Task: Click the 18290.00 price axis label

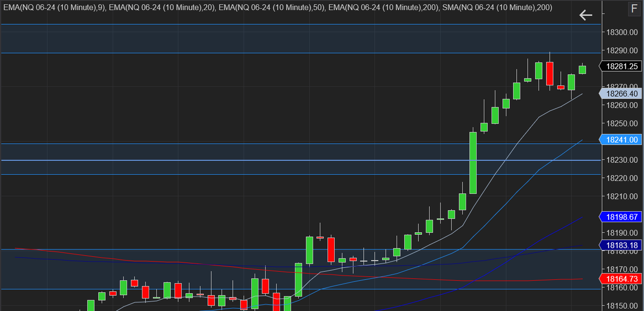Action: (x=622, y=50)
